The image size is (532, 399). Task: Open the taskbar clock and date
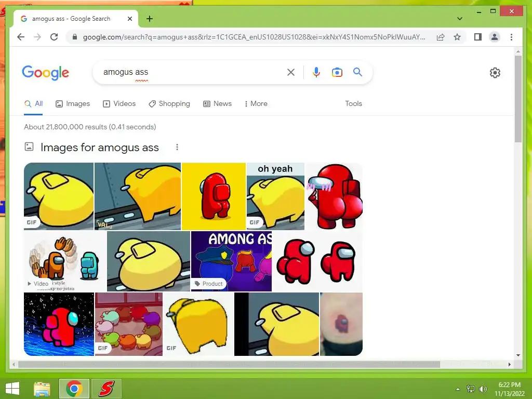tap(509, 389)
